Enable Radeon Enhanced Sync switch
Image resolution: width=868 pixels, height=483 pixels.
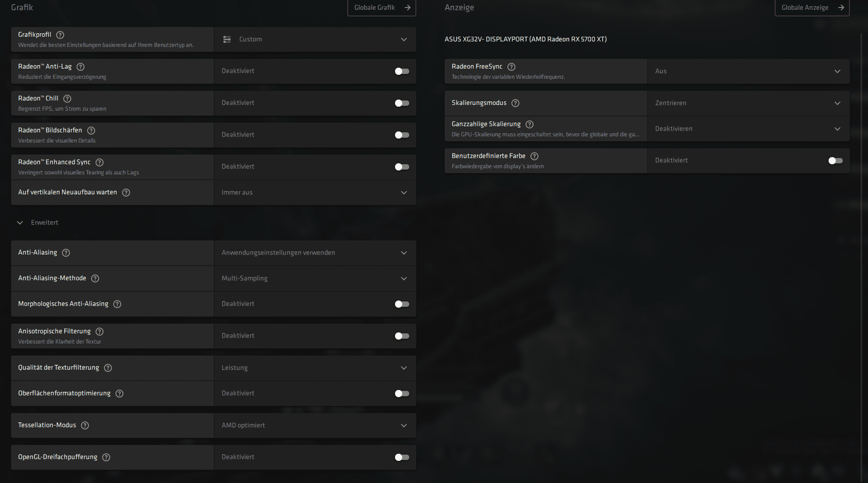point(402,167)
